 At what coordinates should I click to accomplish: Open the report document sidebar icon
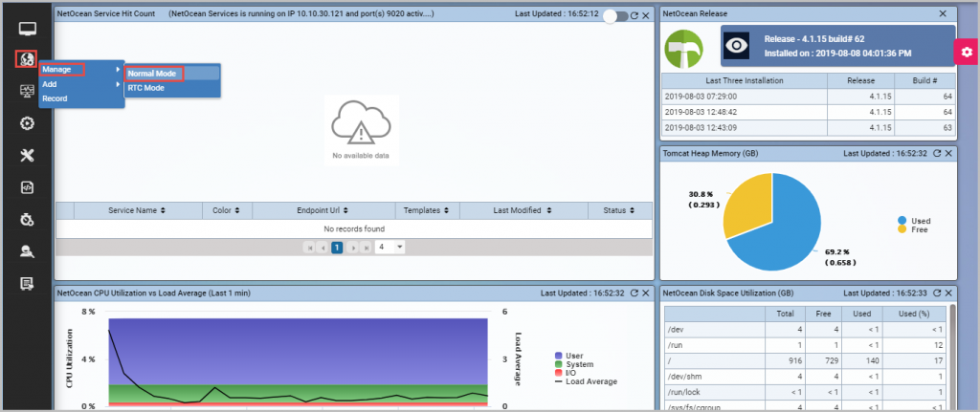27,284
